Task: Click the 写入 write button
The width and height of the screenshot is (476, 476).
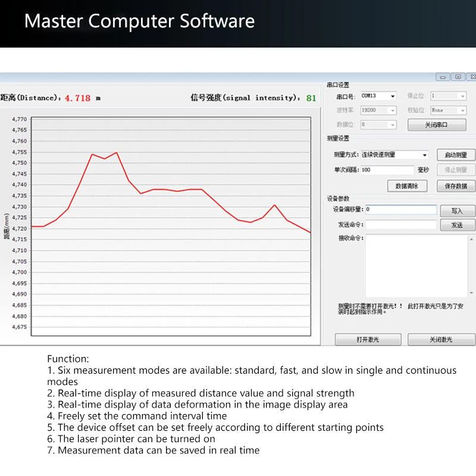Action: [x=457, y=211]
